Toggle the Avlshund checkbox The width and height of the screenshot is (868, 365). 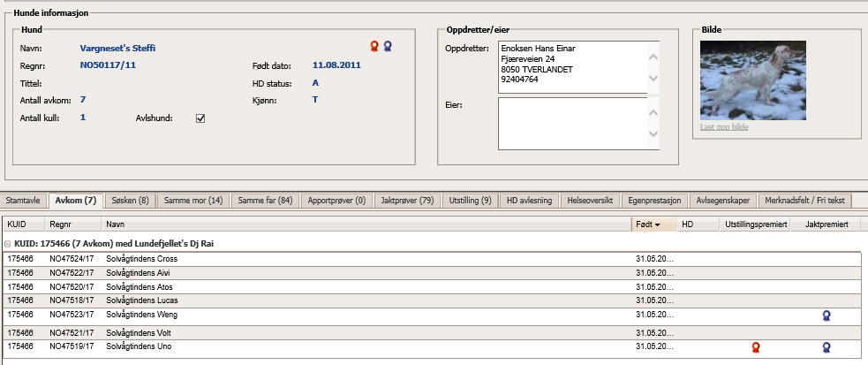pos(200,118)
